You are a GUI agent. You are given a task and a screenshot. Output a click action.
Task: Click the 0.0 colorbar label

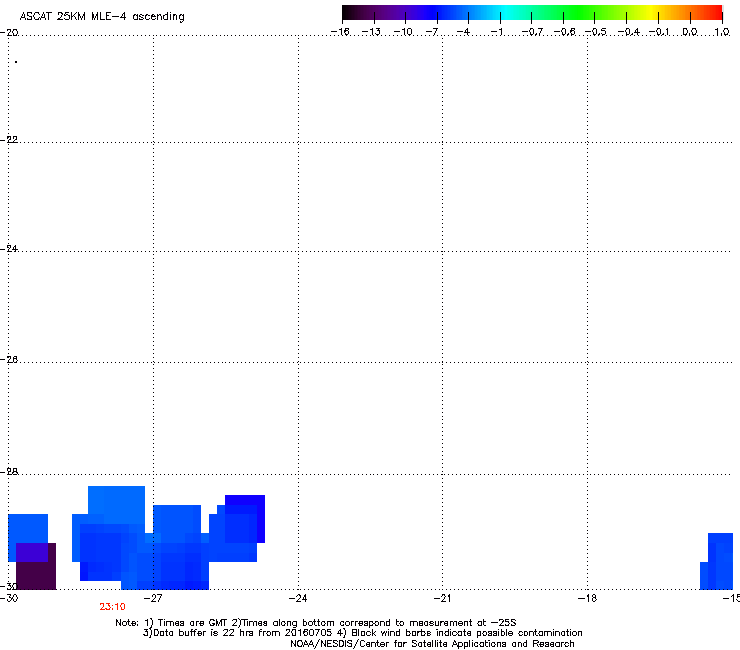(x=690, y=32)
